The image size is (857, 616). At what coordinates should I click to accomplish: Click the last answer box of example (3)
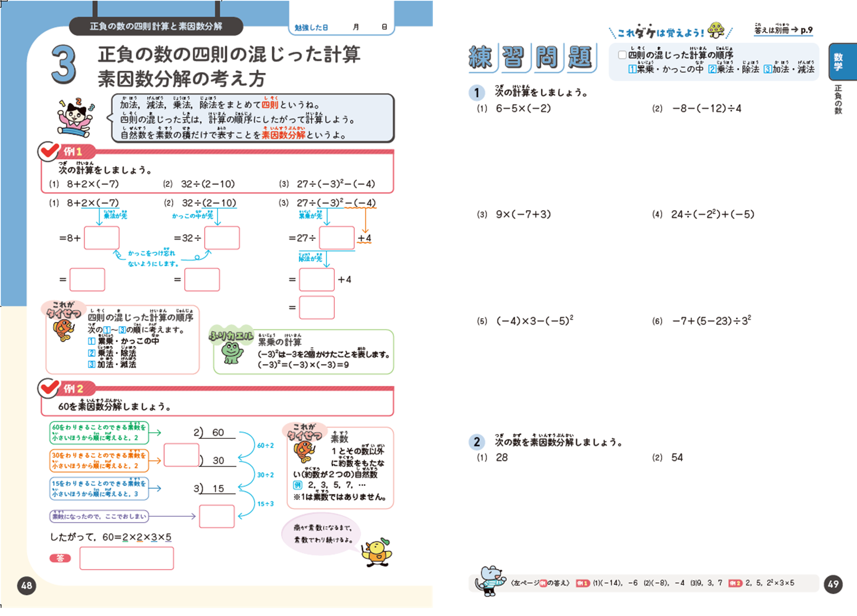(x=317, y=308)
